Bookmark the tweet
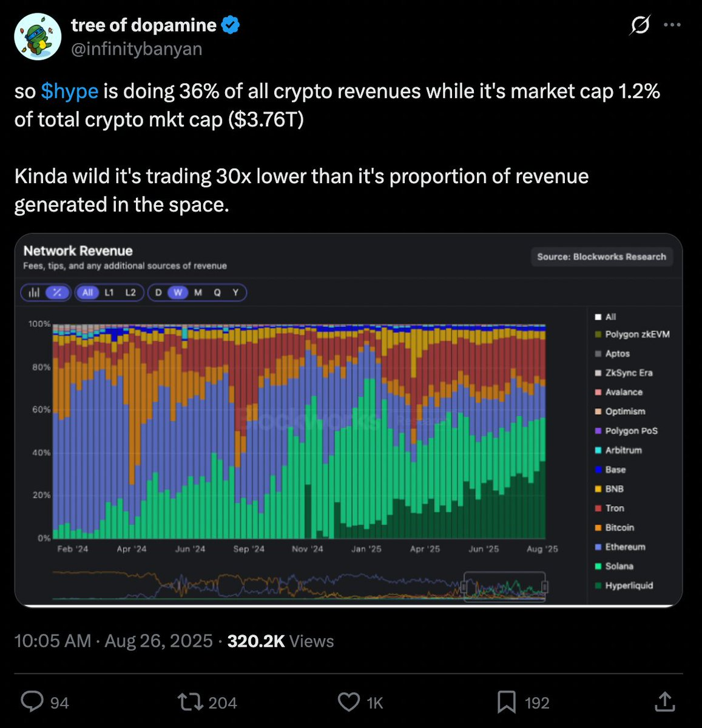 click(x=508, y=702)
